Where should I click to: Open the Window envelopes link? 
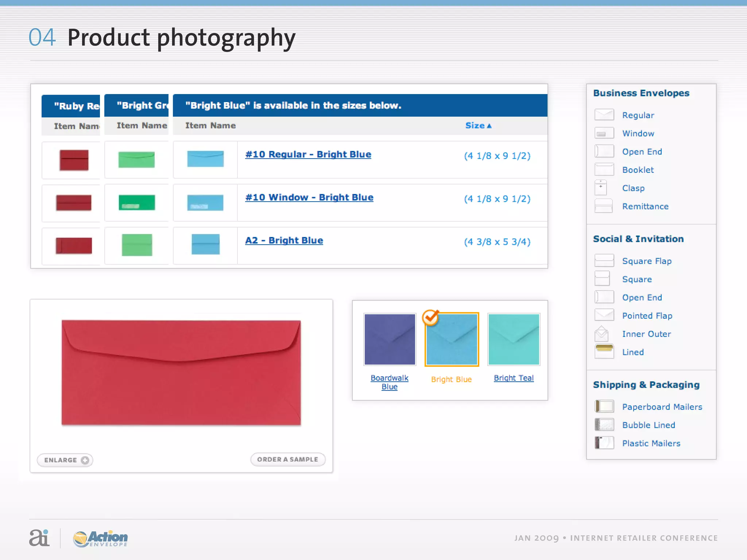(x=638, y=133)
